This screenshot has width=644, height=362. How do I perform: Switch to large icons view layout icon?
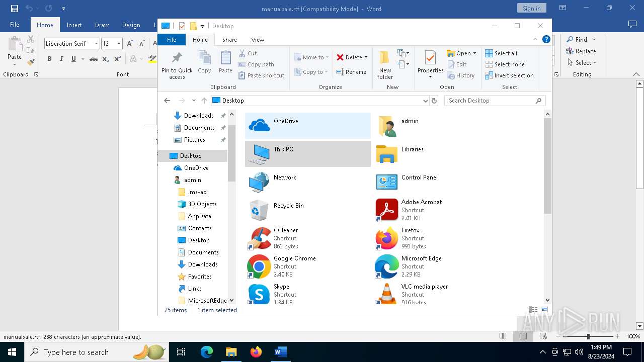[544, 310]
